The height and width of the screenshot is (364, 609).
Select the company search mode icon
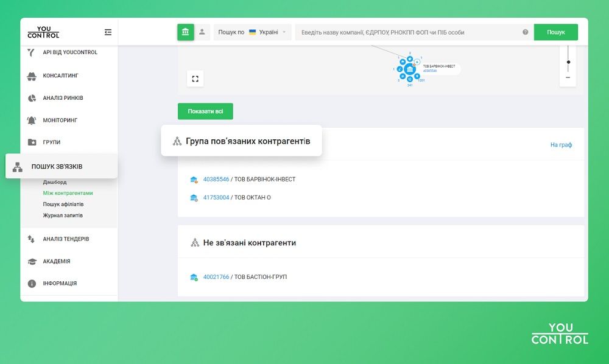[x=186, y=32]
